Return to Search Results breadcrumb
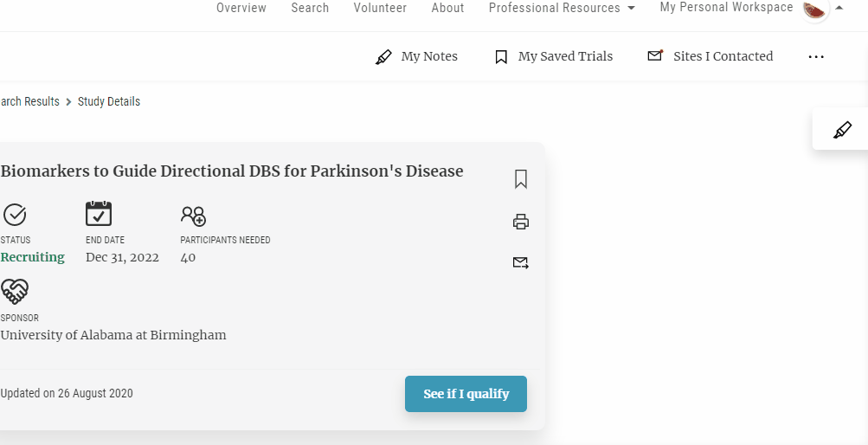 [x=29, y=101]
